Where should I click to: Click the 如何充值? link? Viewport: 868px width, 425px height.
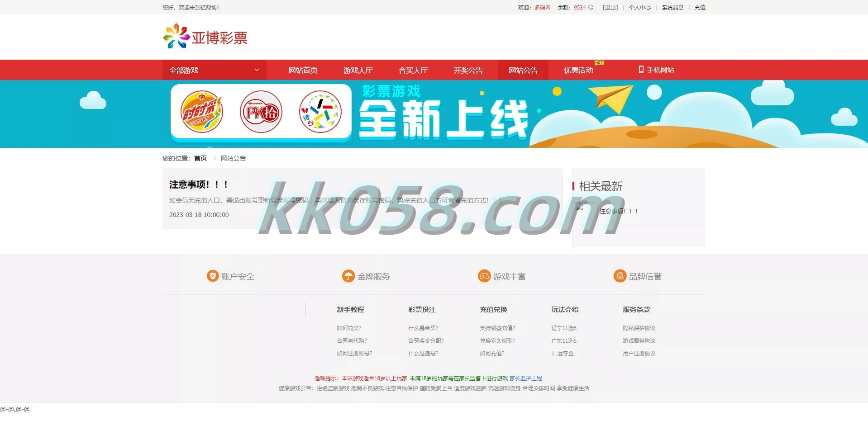click(492, 354)
